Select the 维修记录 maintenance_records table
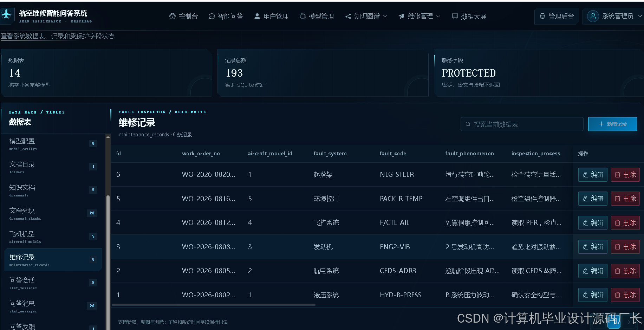The width and height of the screenshot is (644, 330). pyautogui.click(x=53, y=260)
